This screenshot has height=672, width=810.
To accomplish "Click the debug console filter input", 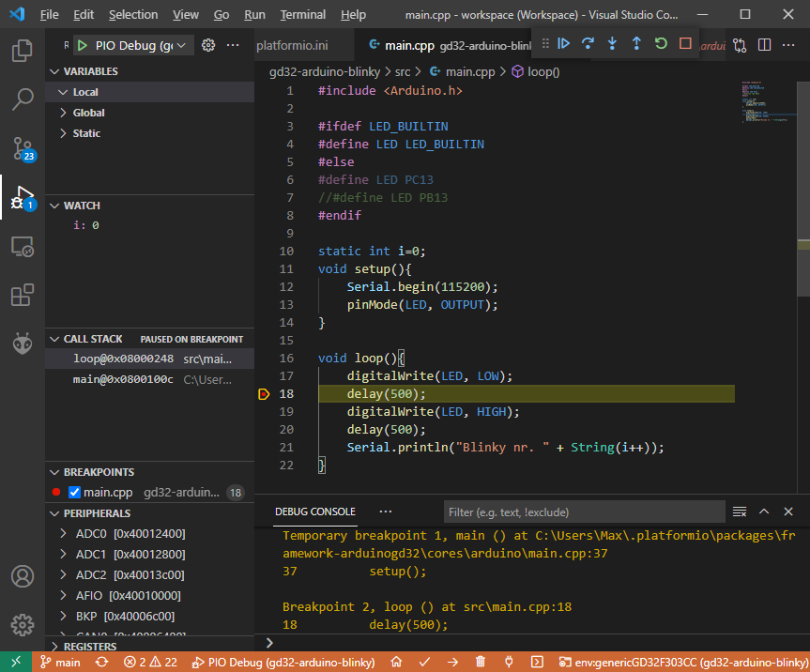I will (x=584, y=512).
